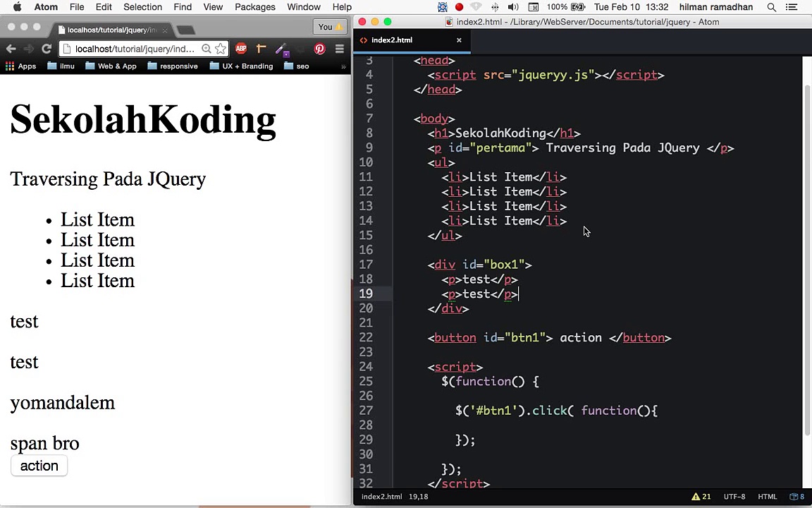The image size is (812, 508).
Task: Click the script src jqueryy.js line
Action: coord(546,75)
